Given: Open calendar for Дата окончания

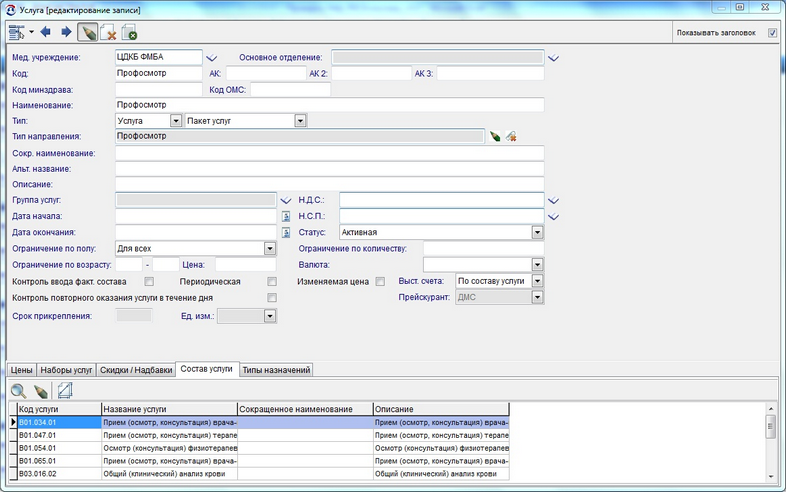Looking at the screenshot, I should [286, 233].
